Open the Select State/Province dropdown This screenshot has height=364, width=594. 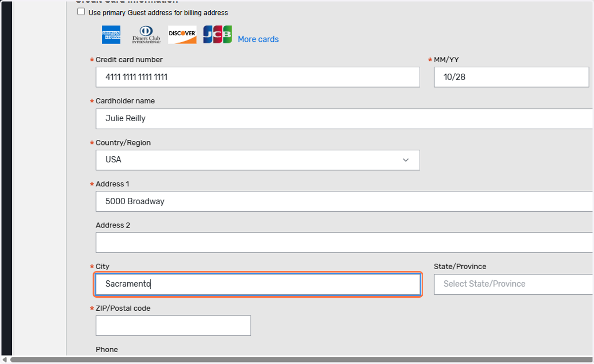[x=514, y=284]
